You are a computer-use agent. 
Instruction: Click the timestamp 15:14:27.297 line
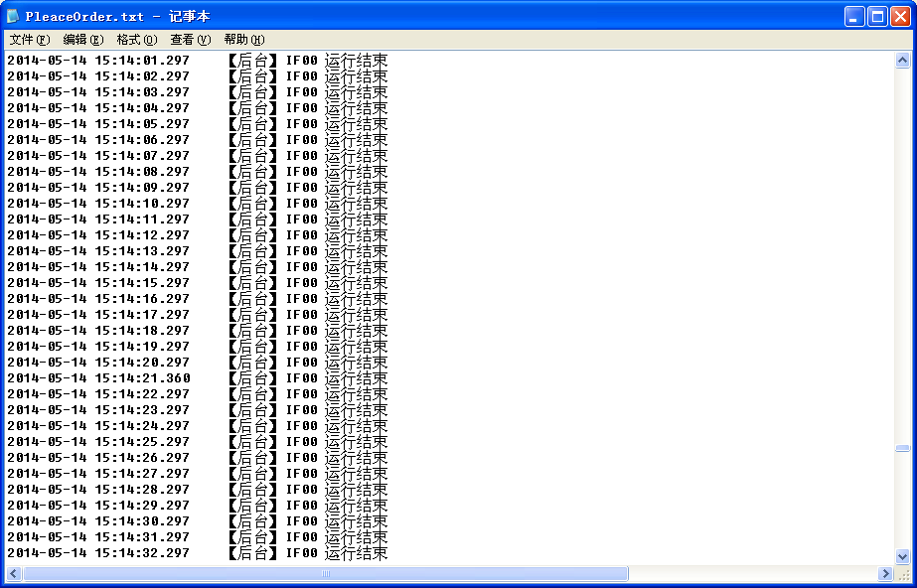coord(197,473)
